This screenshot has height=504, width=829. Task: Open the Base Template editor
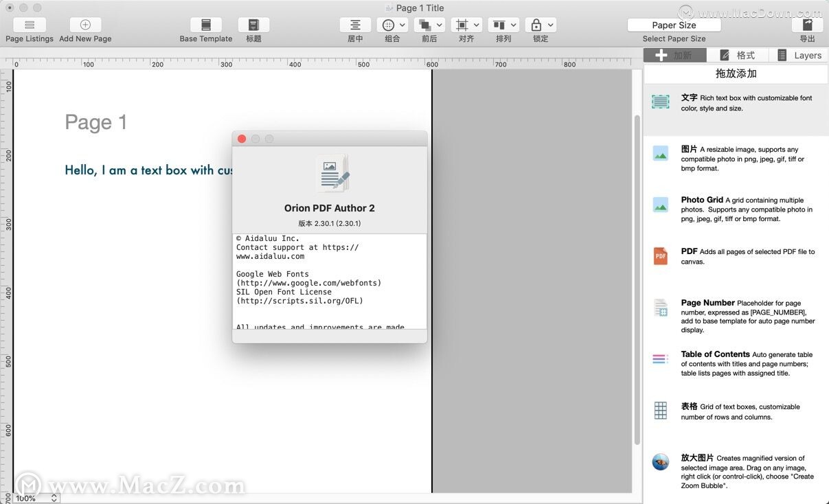(x=206, y=25)
